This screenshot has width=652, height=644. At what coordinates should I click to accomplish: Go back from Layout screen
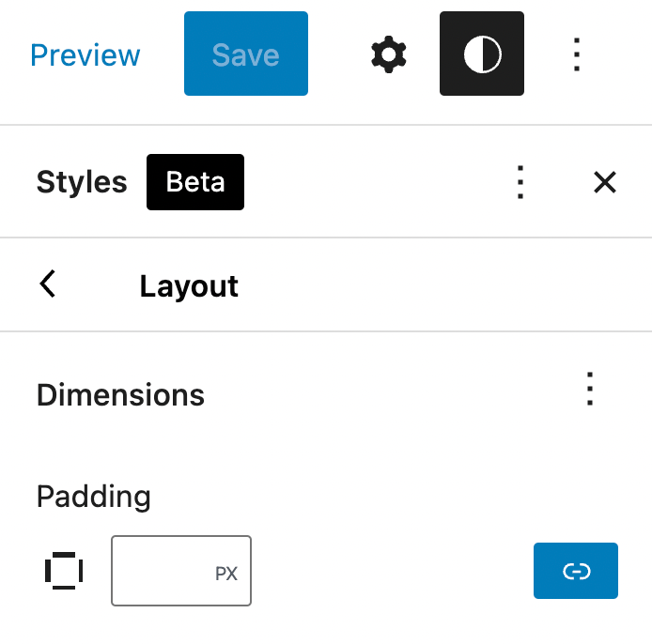(x=48, y=284)
